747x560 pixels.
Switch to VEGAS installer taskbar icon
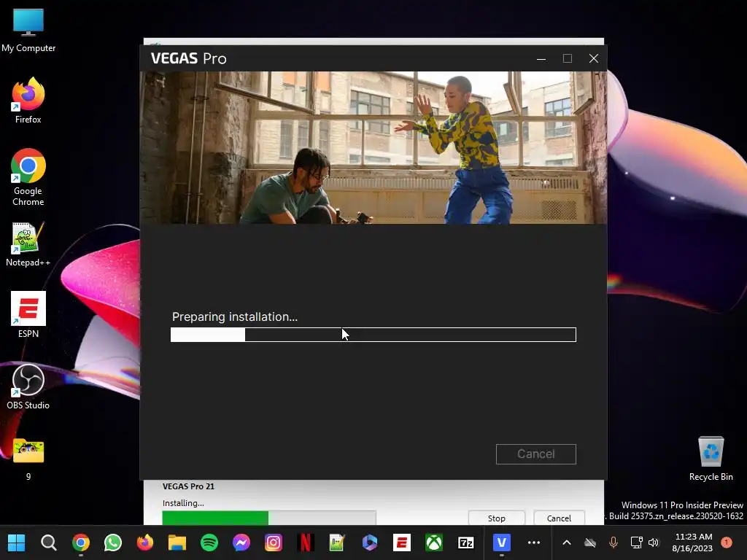pos(501,542)
